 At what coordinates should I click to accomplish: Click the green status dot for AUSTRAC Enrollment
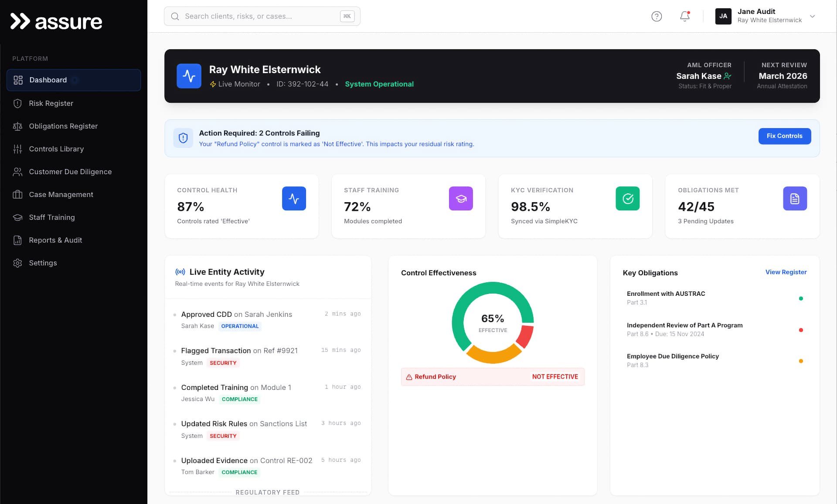801,298
